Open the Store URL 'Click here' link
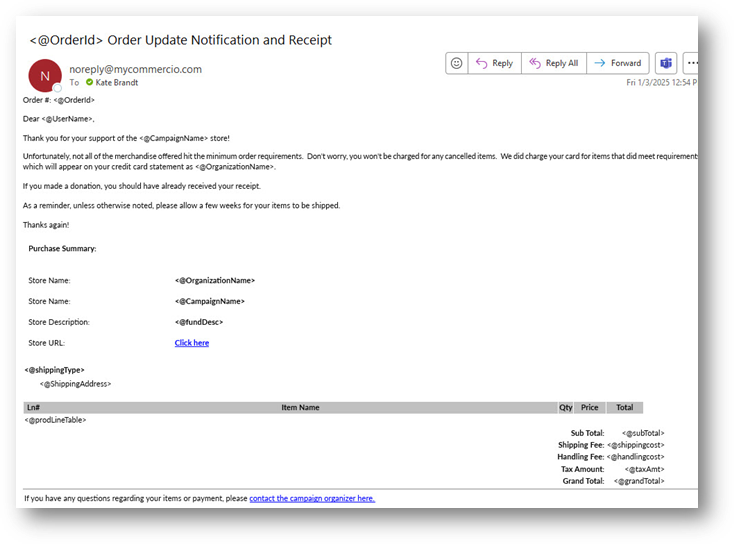Viewport: 734px width, 544px height. tap(192, 343)
